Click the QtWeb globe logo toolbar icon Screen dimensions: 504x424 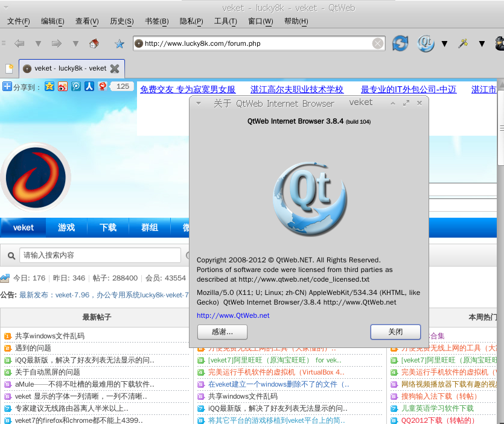coord(426,43)
